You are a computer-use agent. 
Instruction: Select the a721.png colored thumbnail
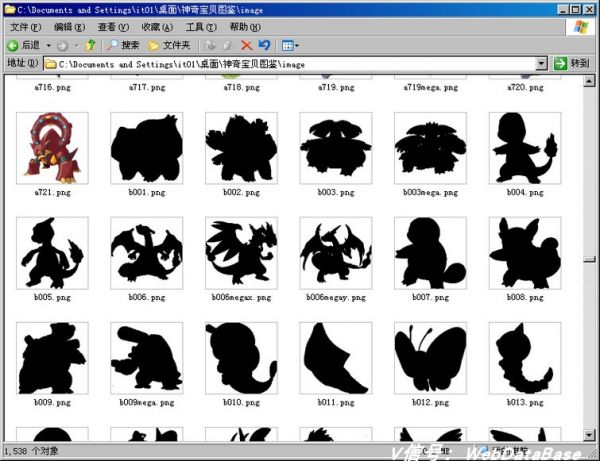click(x=52, y=148)
